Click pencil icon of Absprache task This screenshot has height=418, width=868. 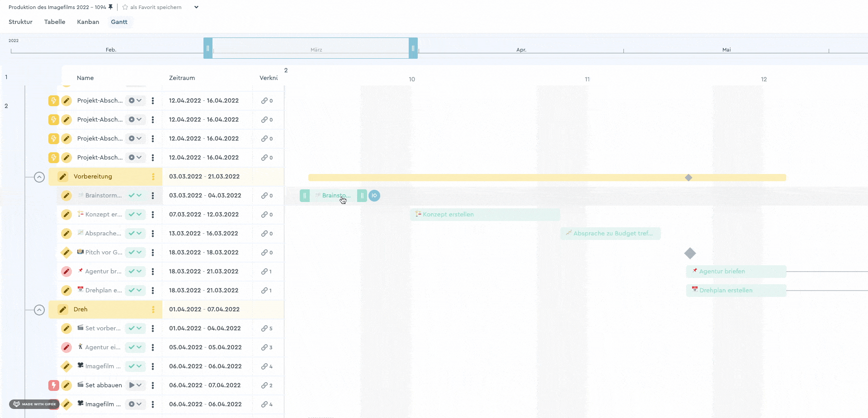pos(66,234)
